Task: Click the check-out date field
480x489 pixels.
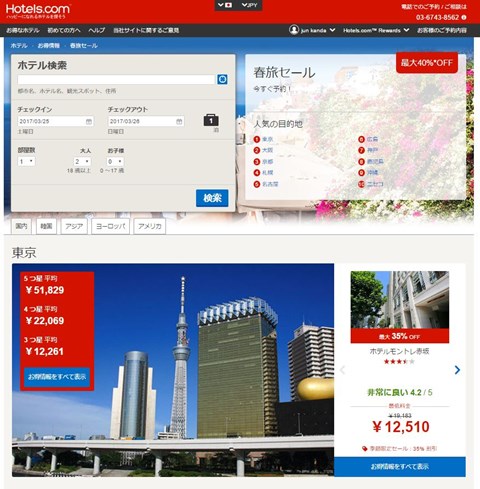Action: pos(146,121)
